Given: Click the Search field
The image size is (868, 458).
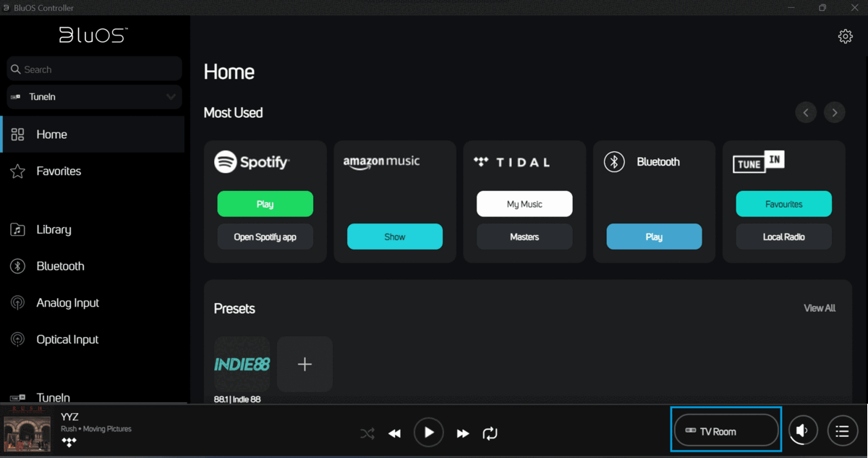Looking at the screenshot, I should click(x=94, y=69).
